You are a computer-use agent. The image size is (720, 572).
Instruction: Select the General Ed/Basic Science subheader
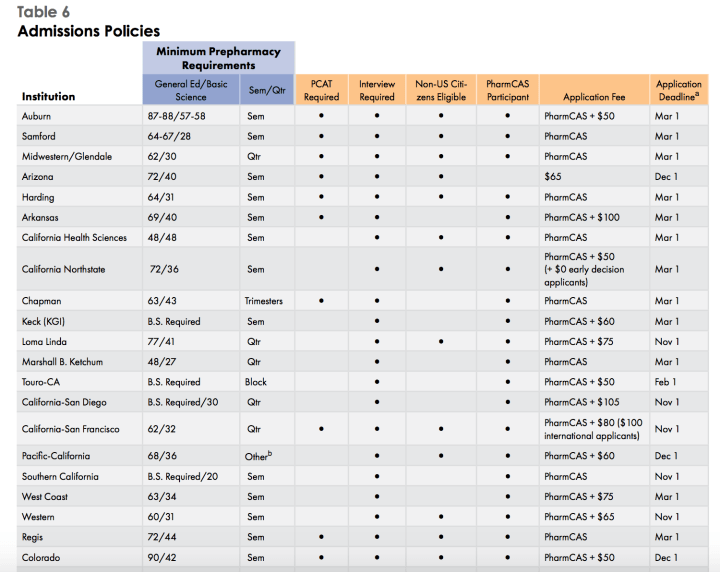tap(190, 90)
